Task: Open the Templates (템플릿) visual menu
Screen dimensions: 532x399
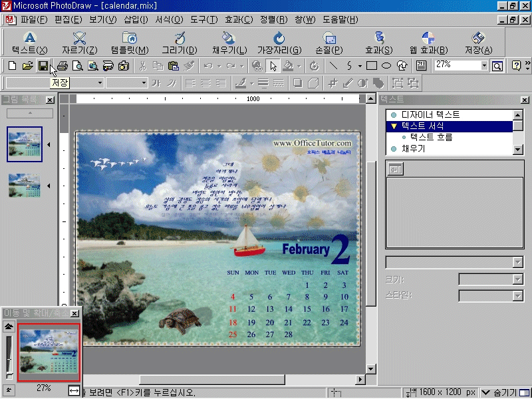Action: [x=130, y=43]
